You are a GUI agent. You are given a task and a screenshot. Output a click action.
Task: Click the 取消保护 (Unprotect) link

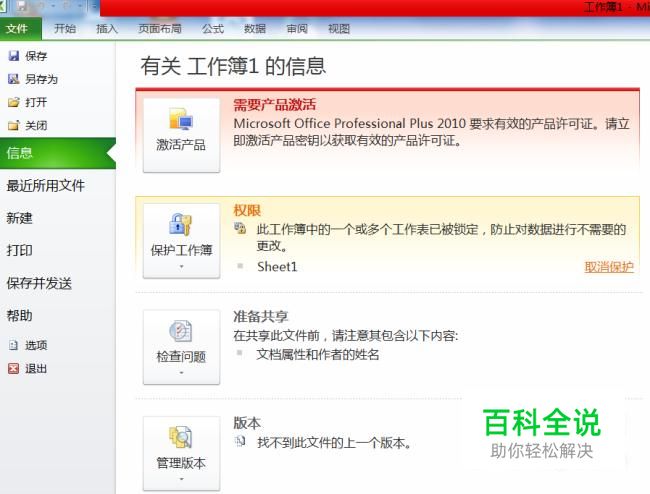(x=609, y=267)
